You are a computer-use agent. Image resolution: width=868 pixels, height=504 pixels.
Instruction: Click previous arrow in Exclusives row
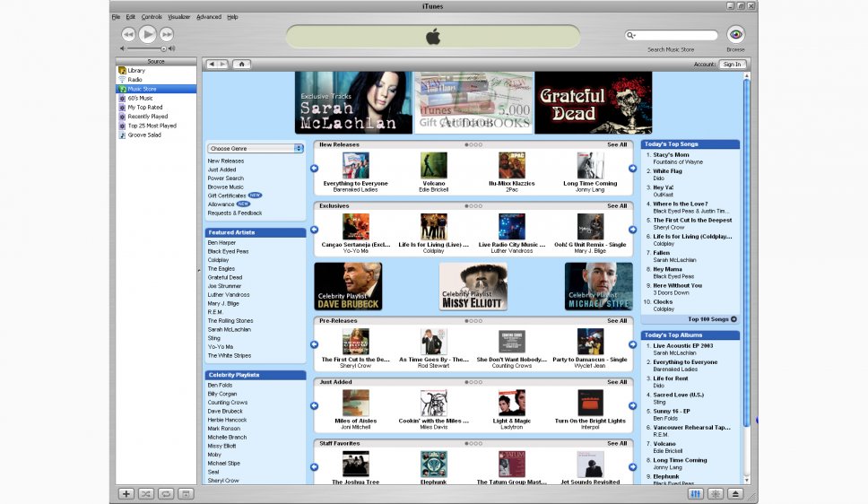tap(314, 229)
